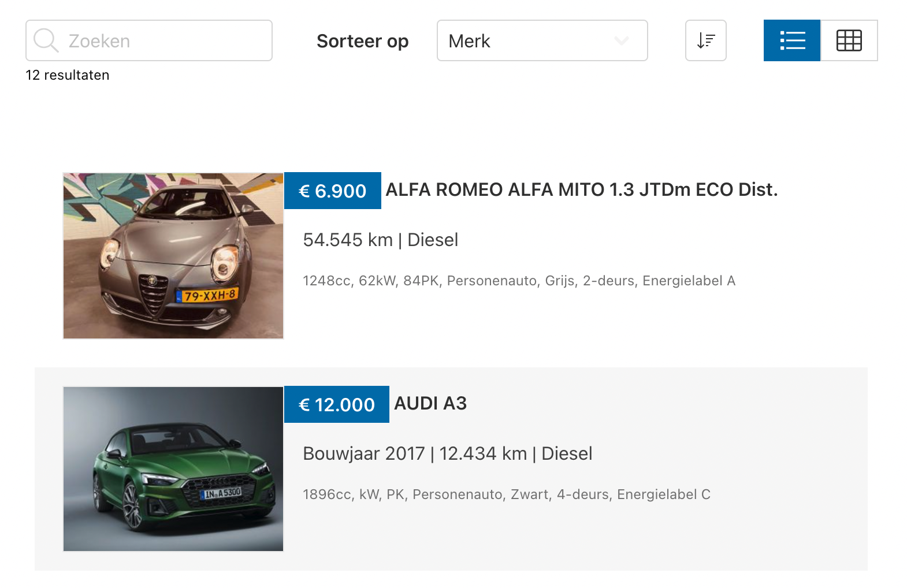Switch to list view layout
Image resolution: width=907 pixels, height=588 pixels.
pos(791,41)
